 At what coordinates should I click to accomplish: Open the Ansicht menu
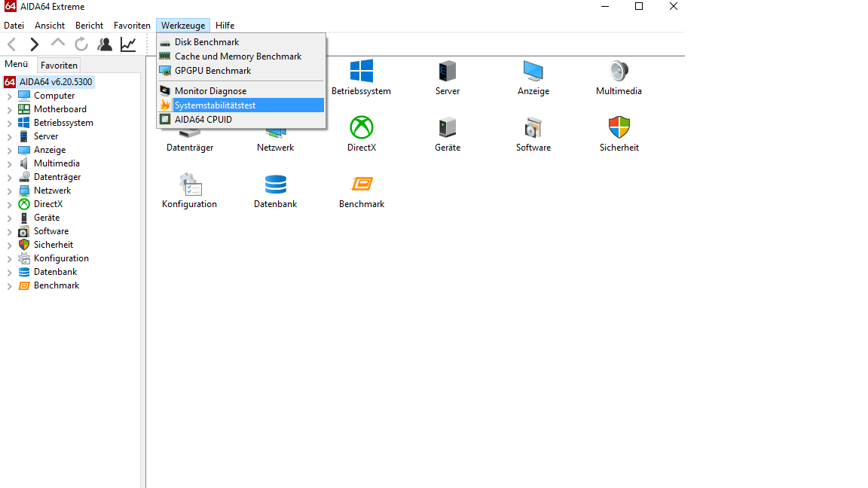point(49,26)
